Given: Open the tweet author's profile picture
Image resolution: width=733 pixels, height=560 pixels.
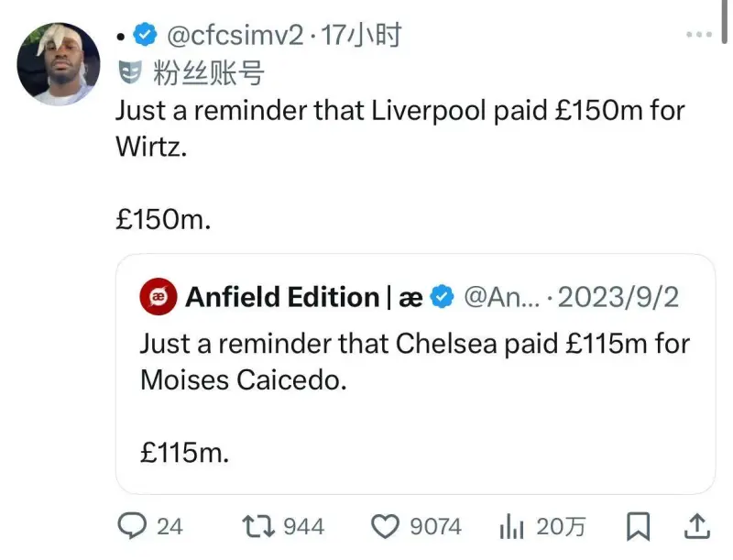Looking at the screenshot, I should coord(59,64).
